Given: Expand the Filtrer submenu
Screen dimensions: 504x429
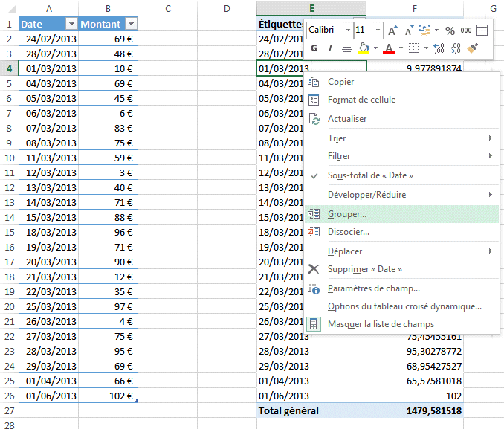Looking at the screenshot, I should tap(401, 156).
